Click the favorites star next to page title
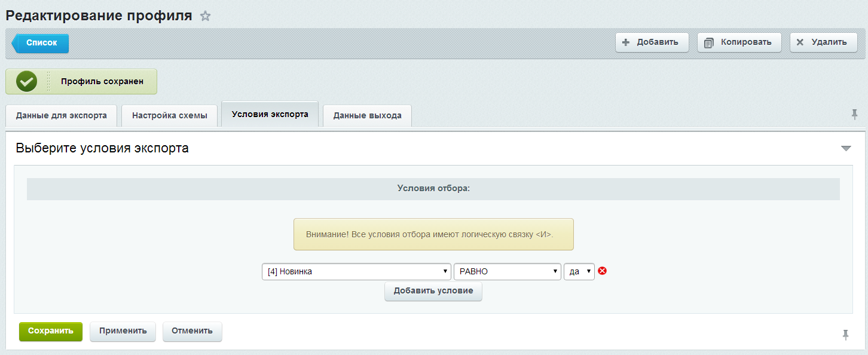The image size is (868, 355). click(205, 16)
